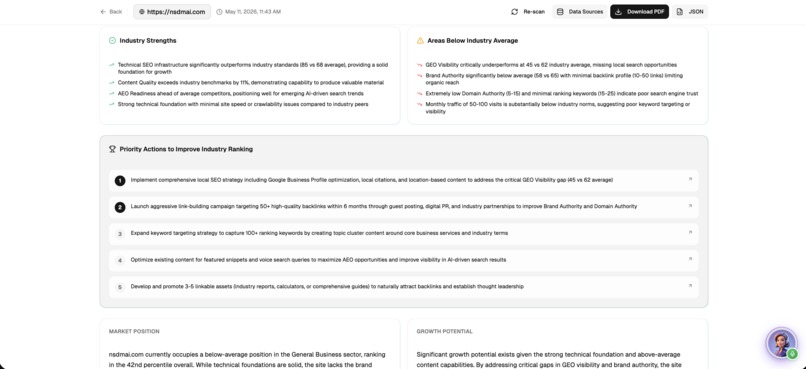Click trend-up icon beside Content Quality item
The width and height of the screenshot is (806, 369).
point(112,83)
